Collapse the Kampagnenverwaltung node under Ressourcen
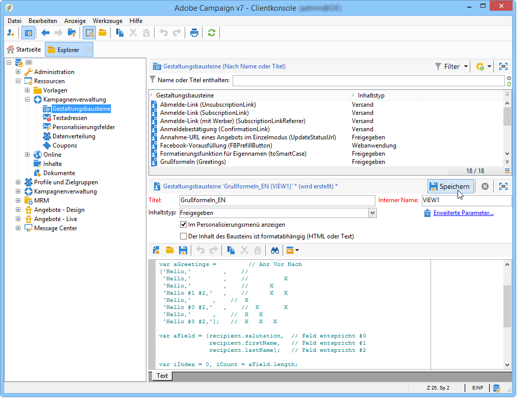 28,100
